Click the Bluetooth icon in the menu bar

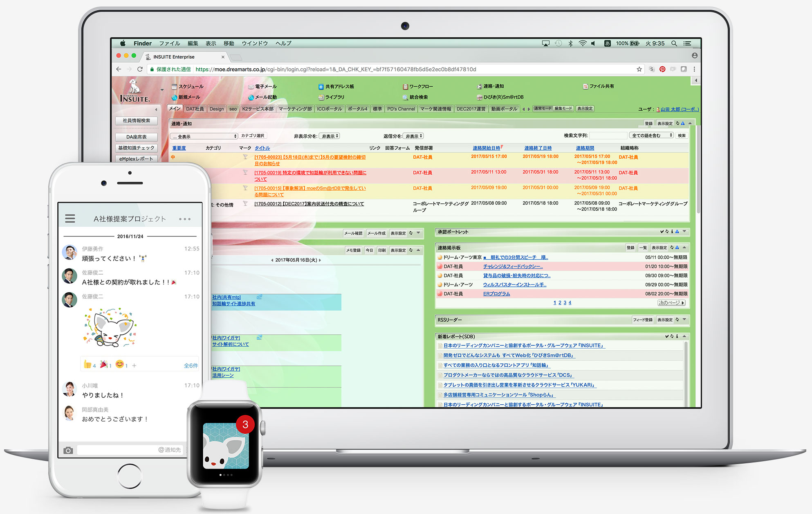click(570, 43)
